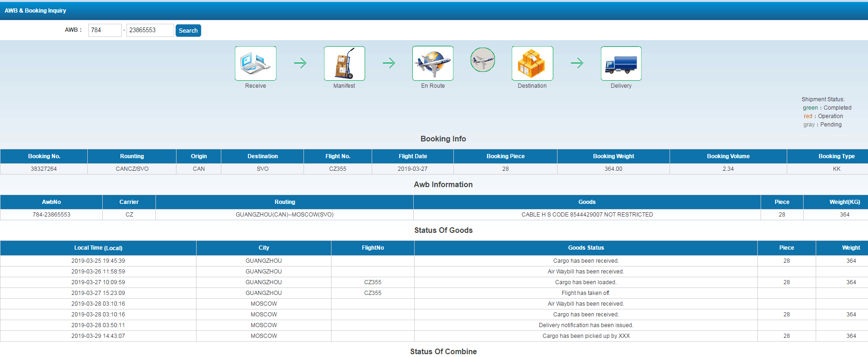Focus the AWB number field containing 23865553
The height and width of the screenshot is (357, 868).
click(x=150, y=30)
